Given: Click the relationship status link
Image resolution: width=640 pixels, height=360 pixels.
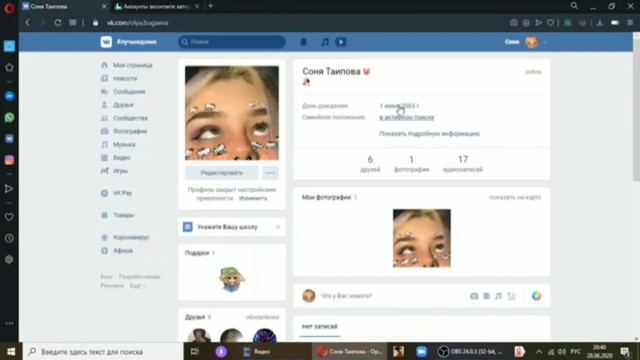Looking at the screenshot, I should pos(407,117).
